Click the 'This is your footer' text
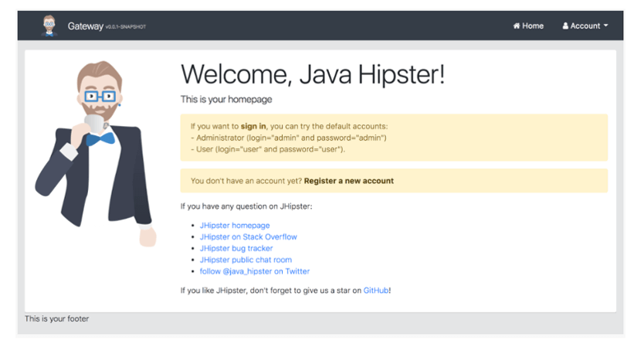 (56, 318)
